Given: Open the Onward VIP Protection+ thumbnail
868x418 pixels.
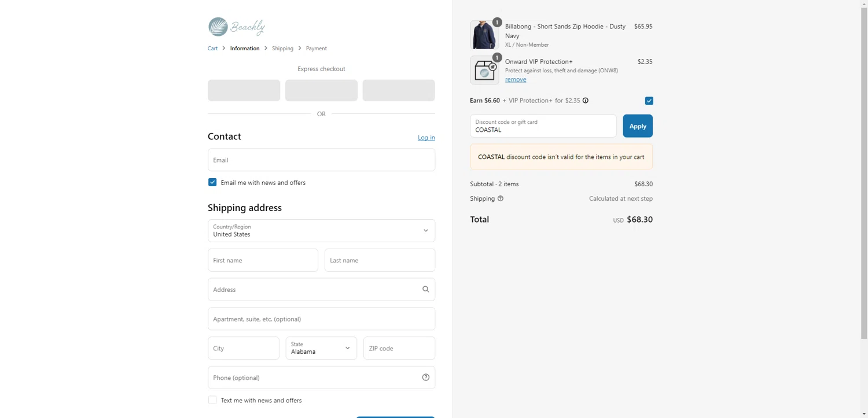Looking at the screenshot, I should [x=484, y=71].
